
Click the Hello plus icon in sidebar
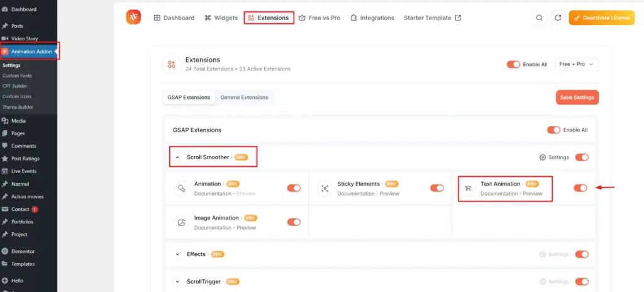[5, 281]
